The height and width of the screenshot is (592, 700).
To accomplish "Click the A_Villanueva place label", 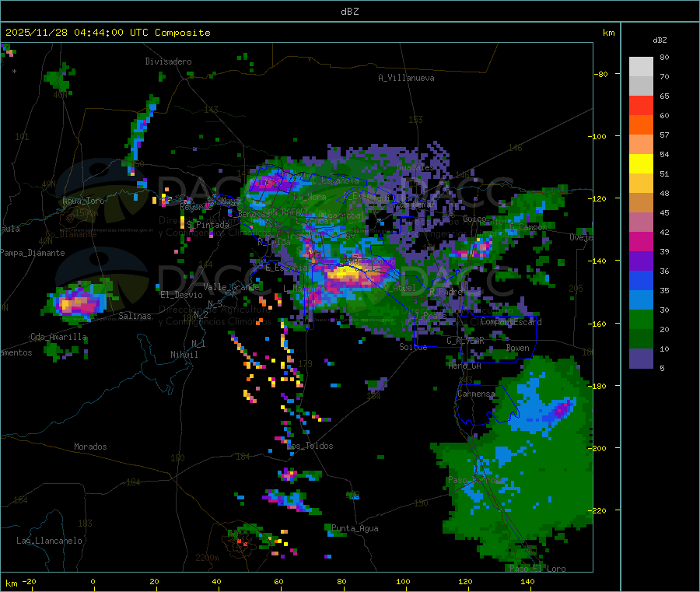I will click(x=406, y=78).
